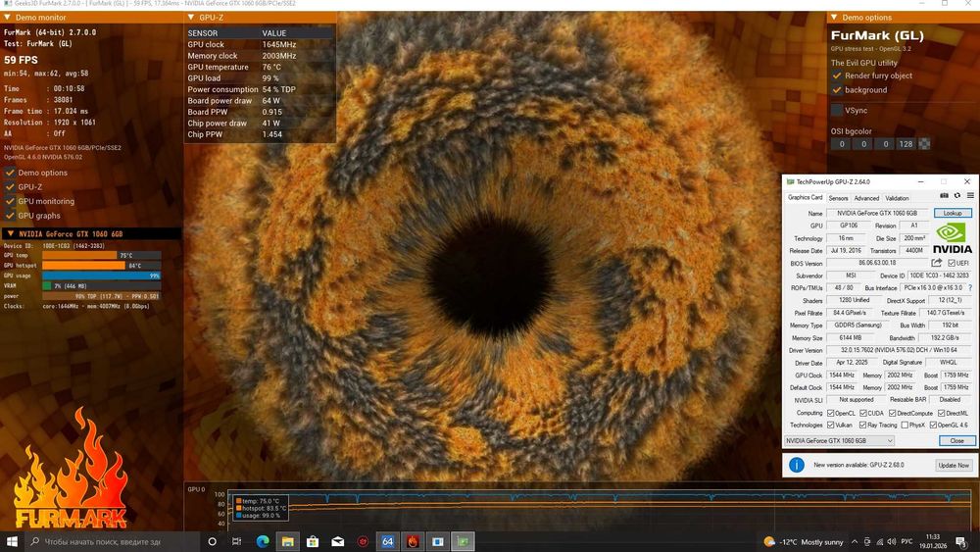980x552 pixels.
Task: Toggle the OpenCL checkbox
Action: click(x=831, y=413)
